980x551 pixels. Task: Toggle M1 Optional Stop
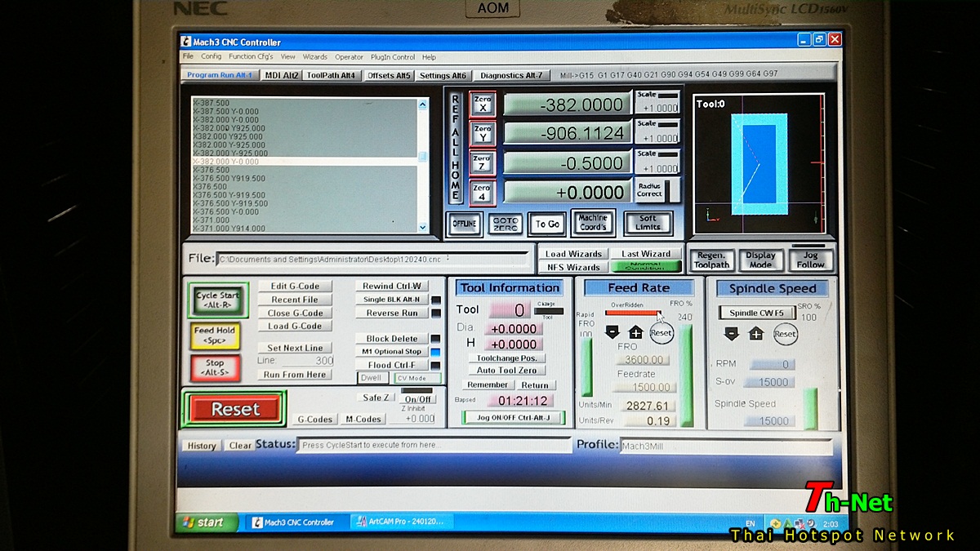click(391, 352)
